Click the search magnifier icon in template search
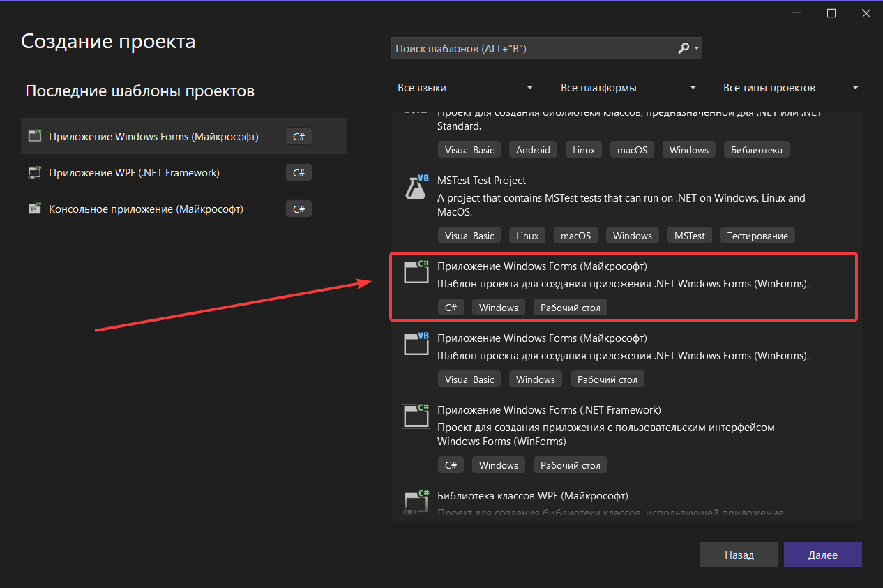Image resolution: width=883 pixels, height=588 pixels. [x=684, y=49]
